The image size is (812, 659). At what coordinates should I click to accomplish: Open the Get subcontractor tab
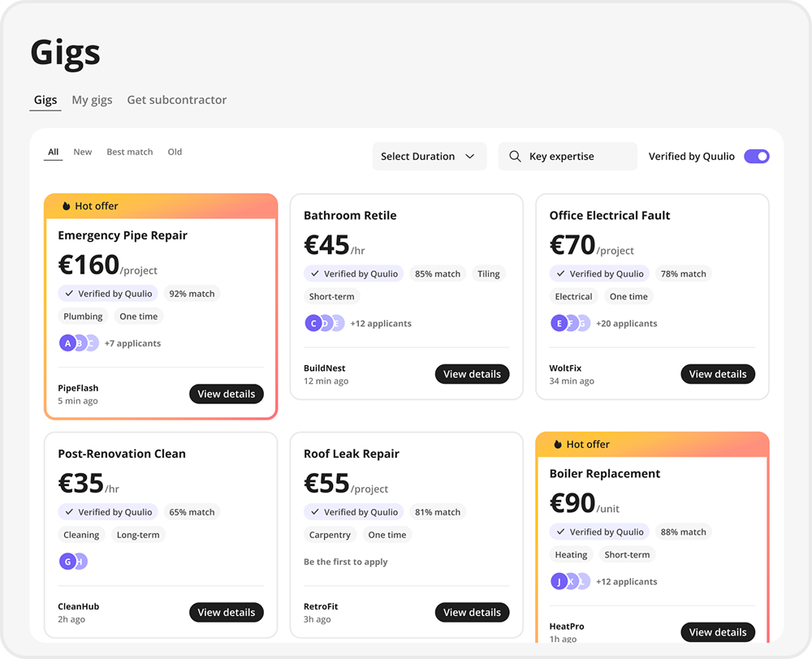(176, 100)
